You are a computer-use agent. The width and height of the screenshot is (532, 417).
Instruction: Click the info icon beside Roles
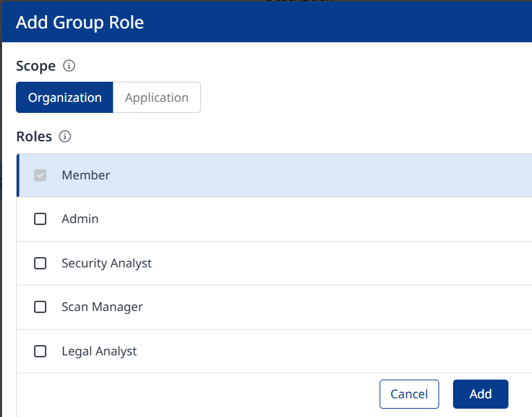pyautogui.click(x=65, y=136)
